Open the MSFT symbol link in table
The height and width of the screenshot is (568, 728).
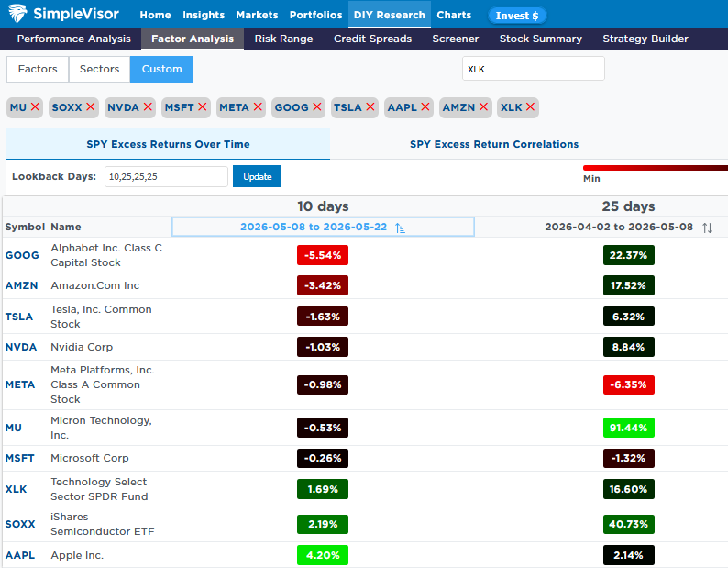[x=19, y=458]
